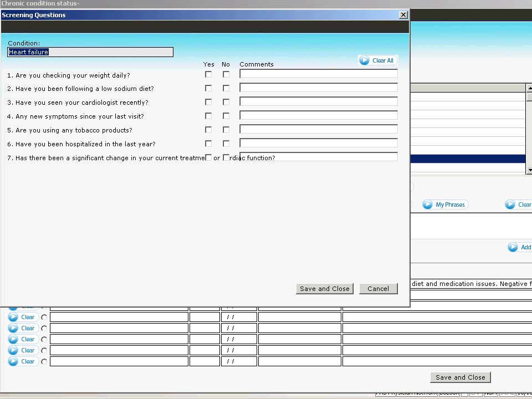Close the Screening Questions dialog with X
Screen dimensions: 532x399
coord(403,15)
